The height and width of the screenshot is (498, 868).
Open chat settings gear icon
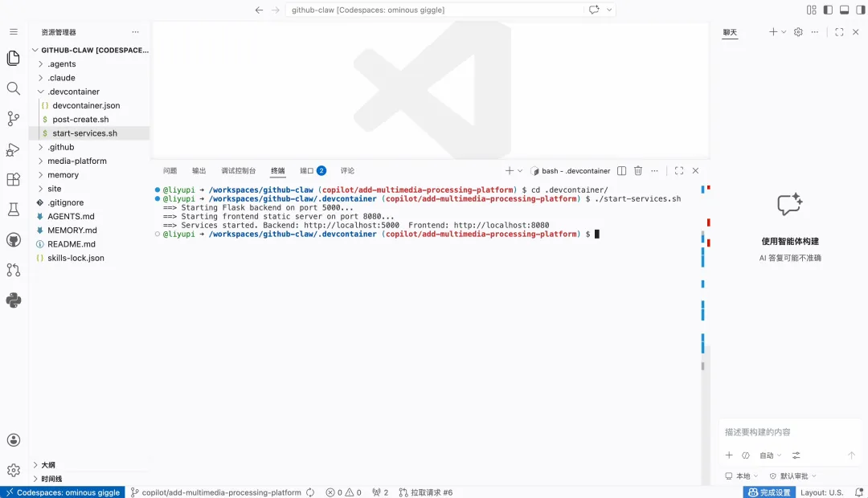coord(798,32)
